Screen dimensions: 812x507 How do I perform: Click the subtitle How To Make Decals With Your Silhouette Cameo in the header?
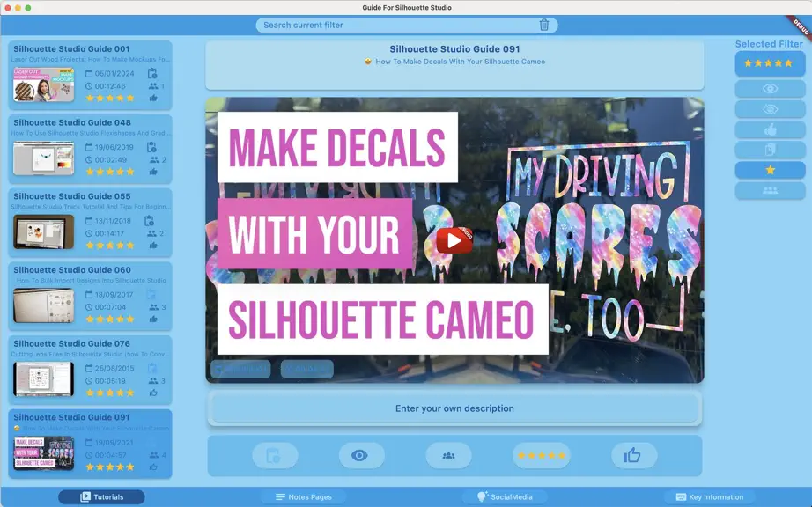pos(461,62)
